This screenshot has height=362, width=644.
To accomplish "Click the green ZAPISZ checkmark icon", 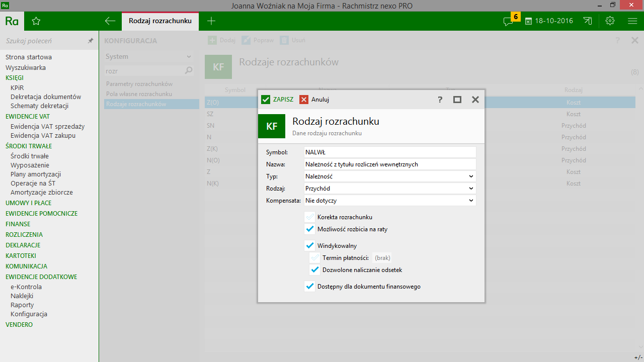I will 266,100.
